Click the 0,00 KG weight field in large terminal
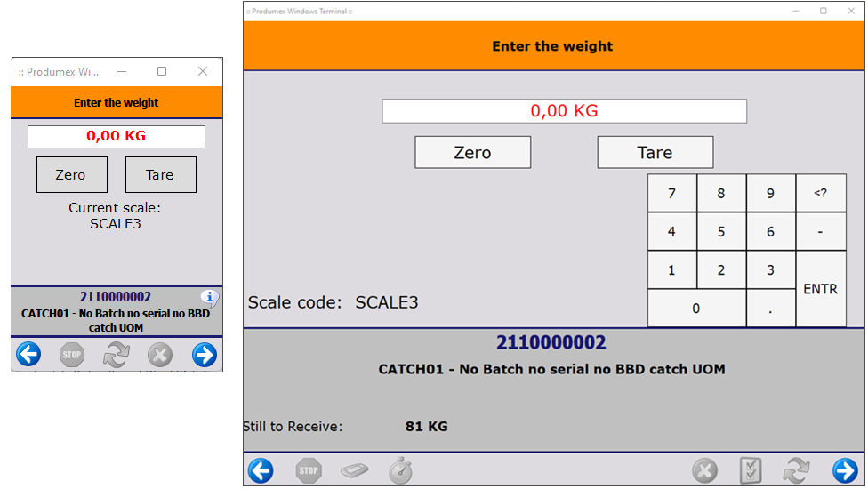The height and width of the screenshot is (489, 868). pos(564,111)
